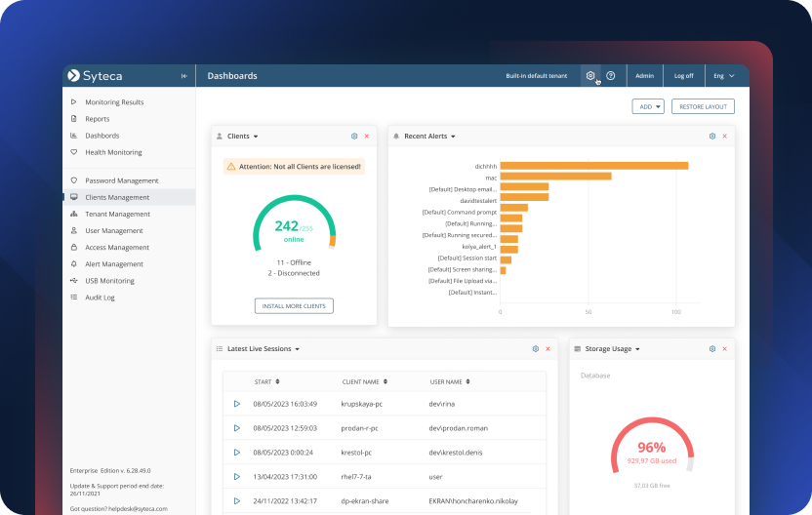The image size is (812, 515).
Task: Open the Eng language selector
Action: coord(723,76)
